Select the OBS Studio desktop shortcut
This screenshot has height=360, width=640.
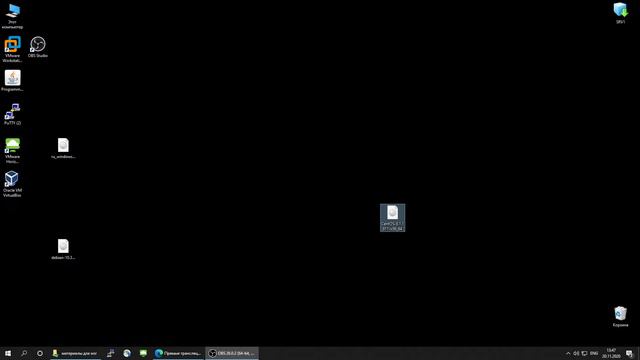pos(38,47)
